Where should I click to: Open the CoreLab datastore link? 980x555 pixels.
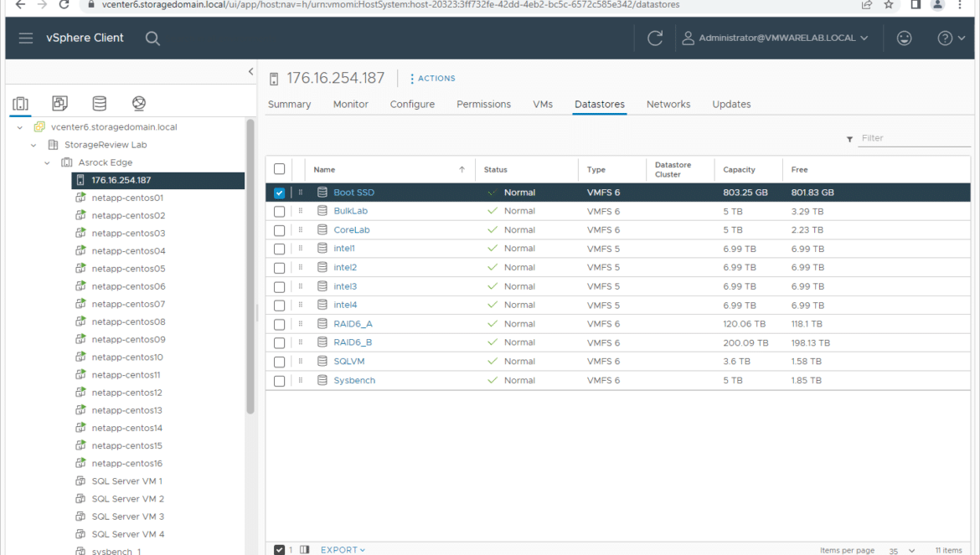tap(352, 229)
